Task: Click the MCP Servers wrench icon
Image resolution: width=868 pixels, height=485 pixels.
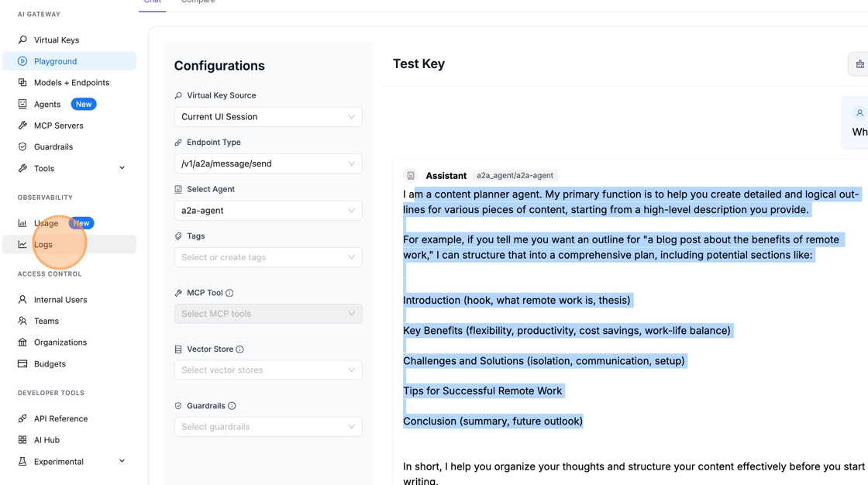Action: click(22, 126)
